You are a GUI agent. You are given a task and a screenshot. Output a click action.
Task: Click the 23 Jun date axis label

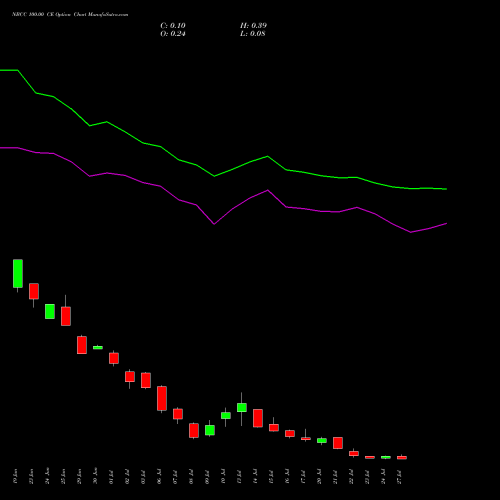(31, 477)
